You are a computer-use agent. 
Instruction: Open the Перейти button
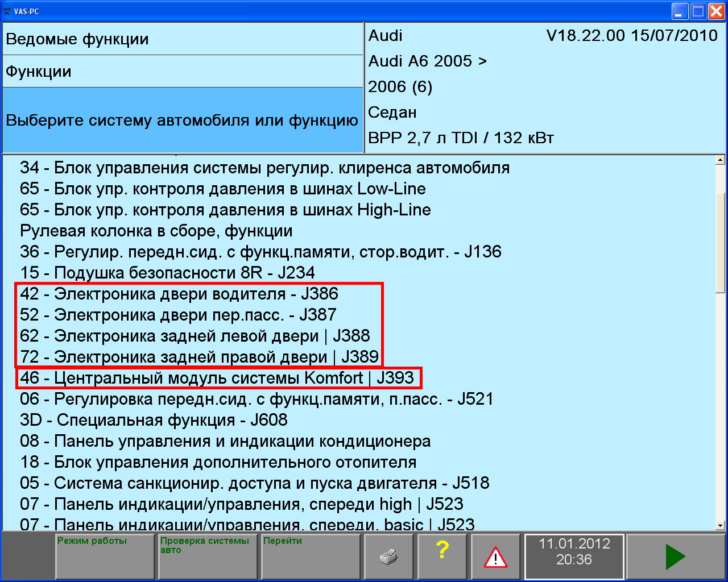click(x=311, y=556)
